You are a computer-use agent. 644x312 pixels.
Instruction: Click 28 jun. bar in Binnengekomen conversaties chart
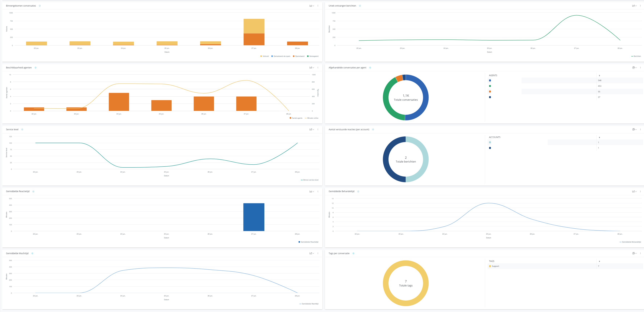tap(298, 44)
